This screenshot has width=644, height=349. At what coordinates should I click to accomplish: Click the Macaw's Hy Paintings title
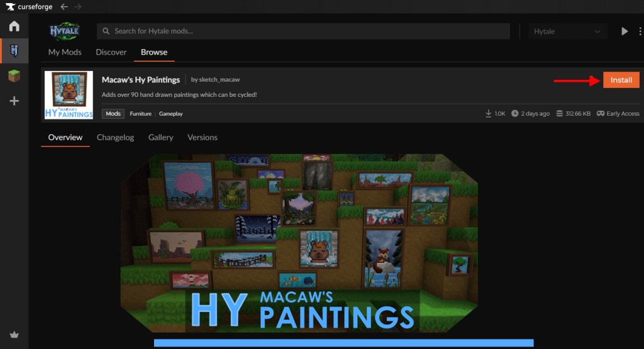(141, 80)
